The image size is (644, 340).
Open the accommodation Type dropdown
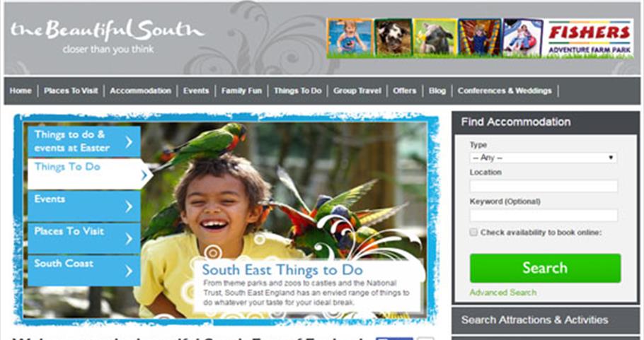(x=544, y=158)
